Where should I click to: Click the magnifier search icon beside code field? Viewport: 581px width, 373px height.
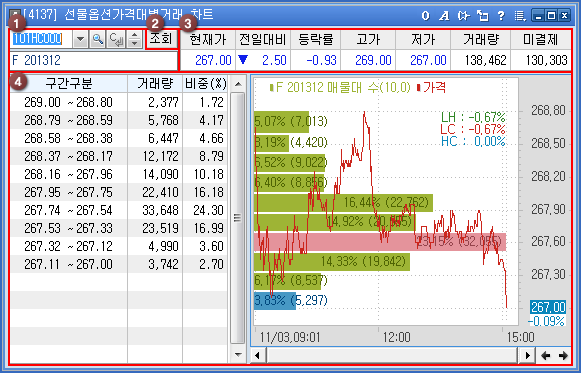pos(98,39)
